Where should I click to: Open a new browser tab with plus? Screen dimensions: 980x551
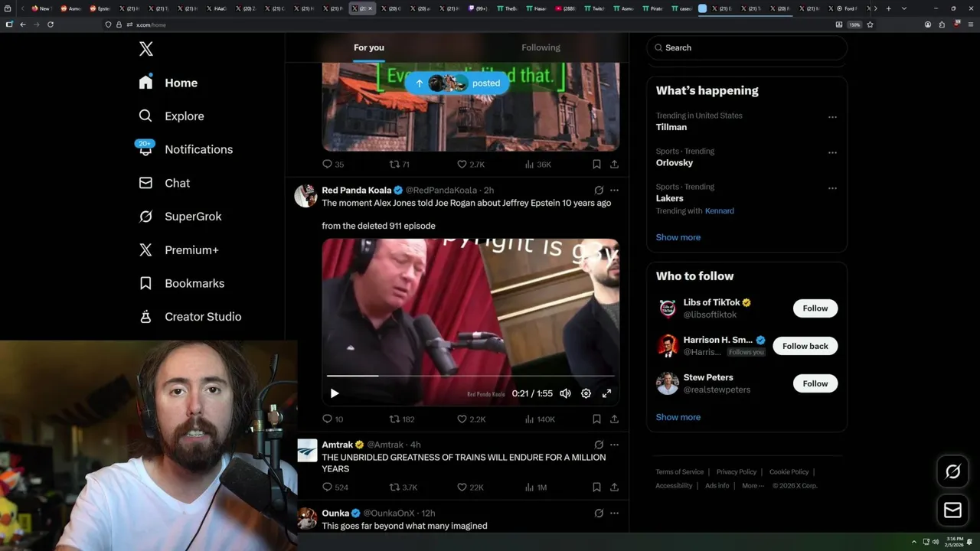point(888,8)
